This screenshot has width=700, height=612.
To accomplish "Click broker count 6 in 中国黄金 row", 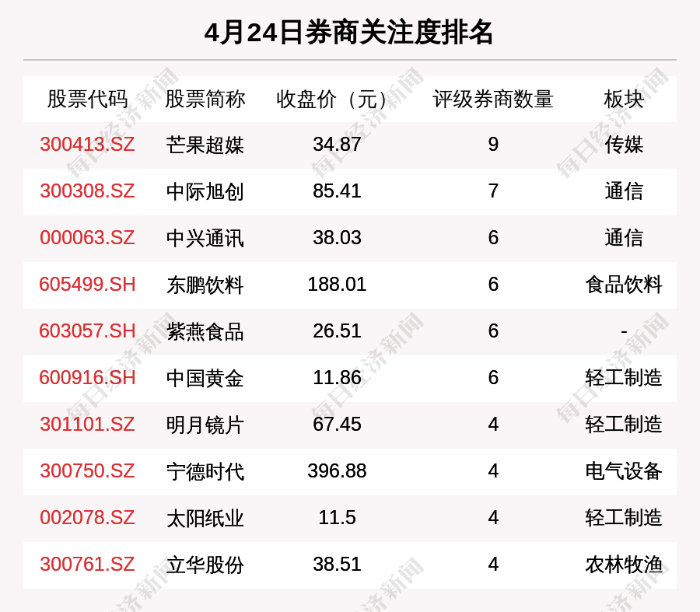I will pyautogui.click(x=493, y=378).
